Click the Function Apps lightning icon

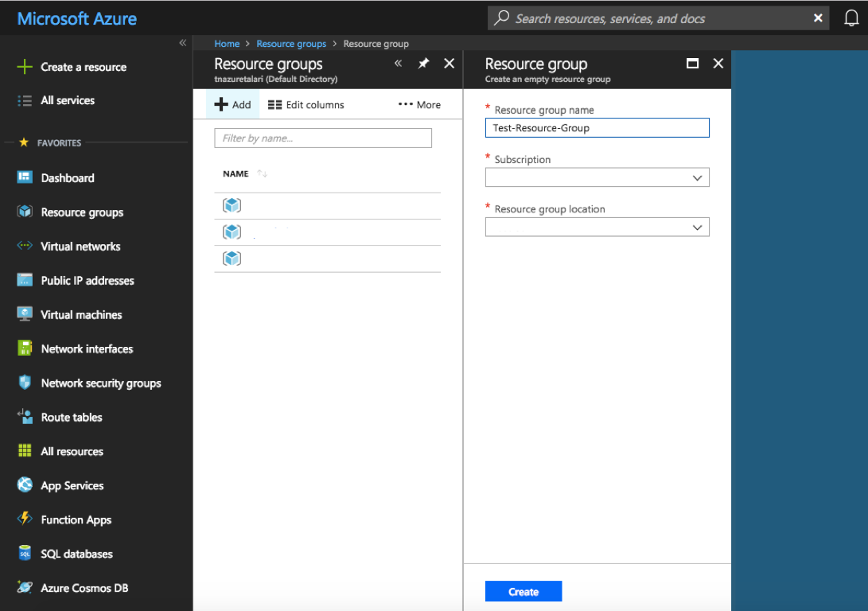25,520
